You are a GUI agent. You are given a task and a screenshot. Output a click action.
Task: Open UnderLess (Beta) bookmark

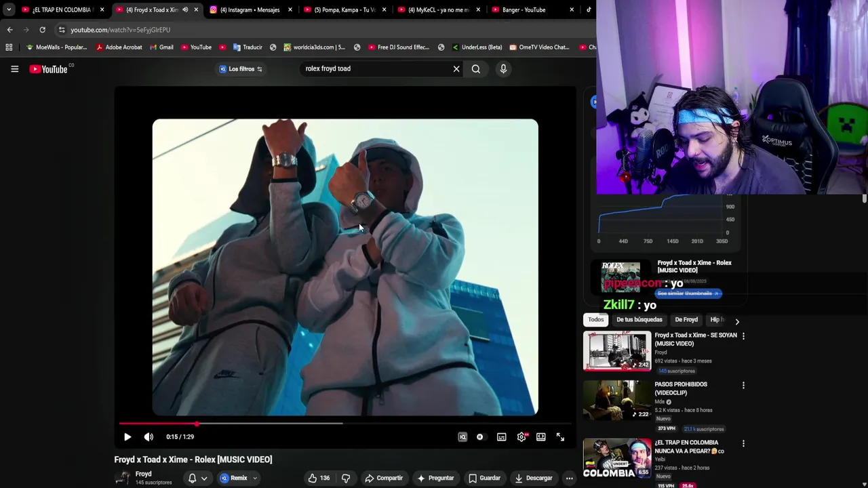point(477,47)
